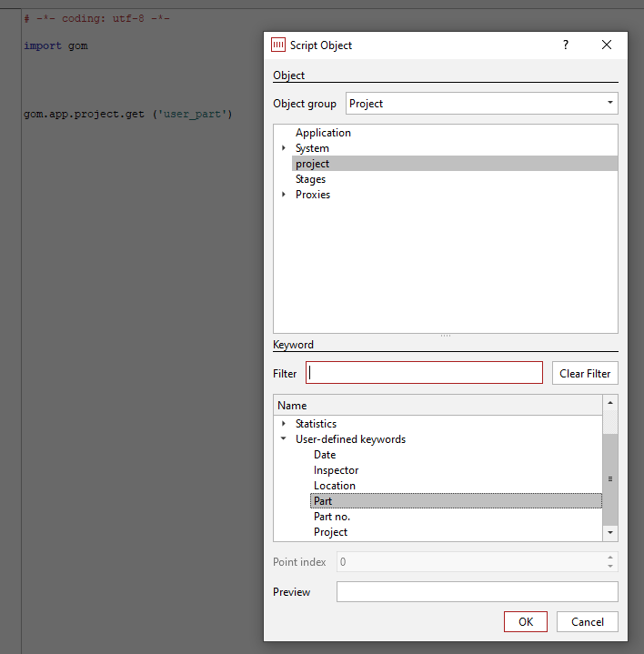644x654 pixels.
Task: Close the Script Object dialog
Action: [607, 45]
